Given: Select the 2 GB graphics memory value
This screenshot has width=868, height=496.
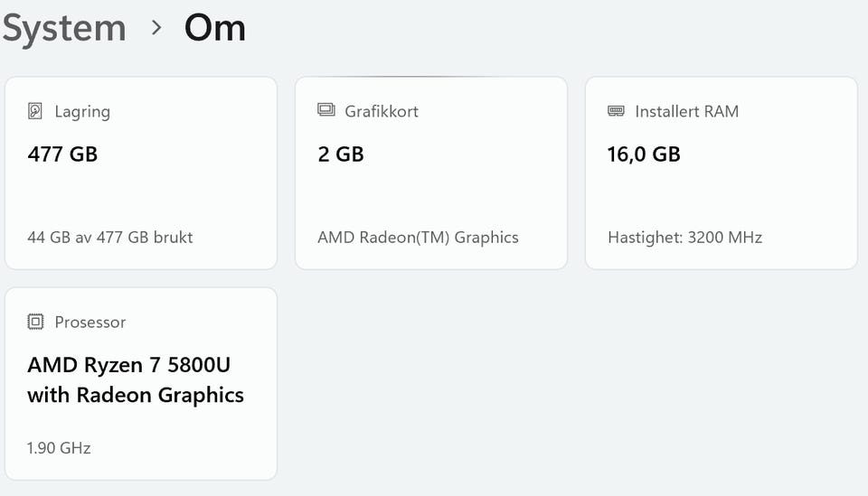Looking at the screenshot, I should 341,154.
